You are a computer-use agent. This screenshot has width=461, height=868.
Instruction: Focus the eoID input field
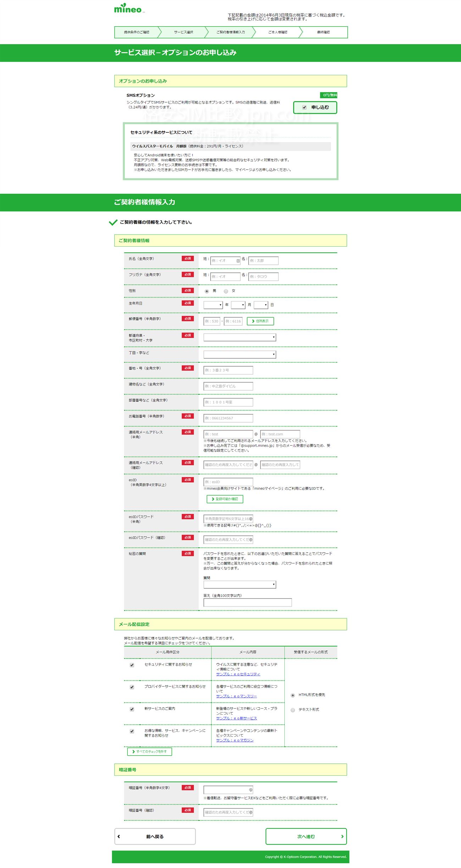point(228,482)
